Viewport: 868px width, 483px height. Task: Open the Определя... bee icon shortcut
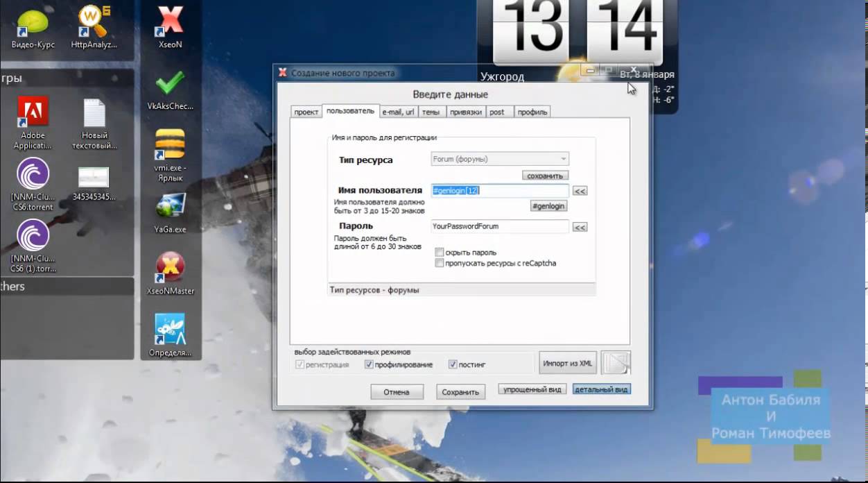170,335
